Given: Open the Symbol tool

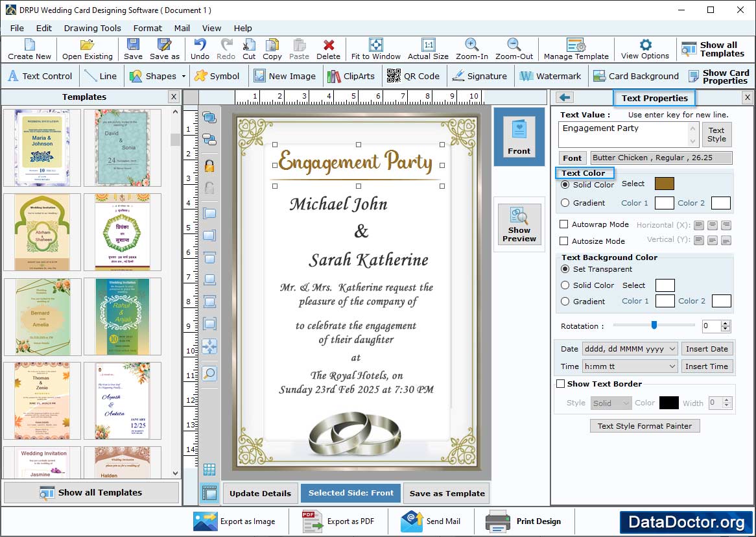Looking at the screenshot, I should [x=217, y=76].
